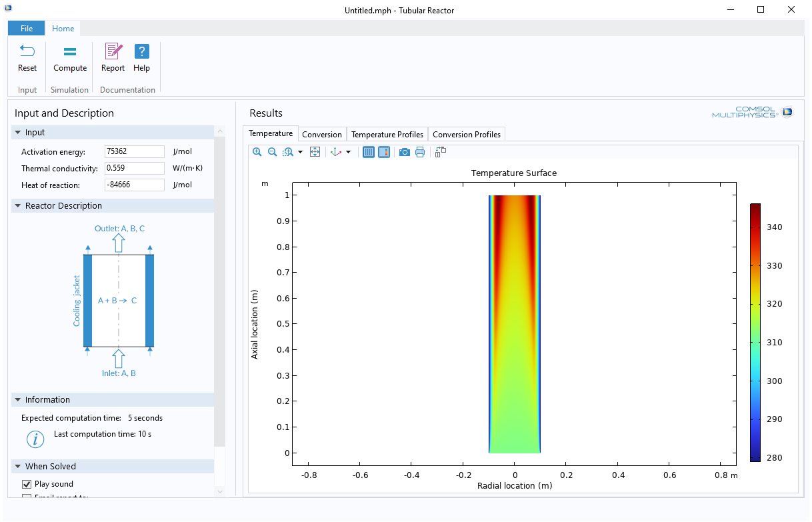812x522 pixels.
Task: Open Help from the ribbon
Action: pos(141,52)
